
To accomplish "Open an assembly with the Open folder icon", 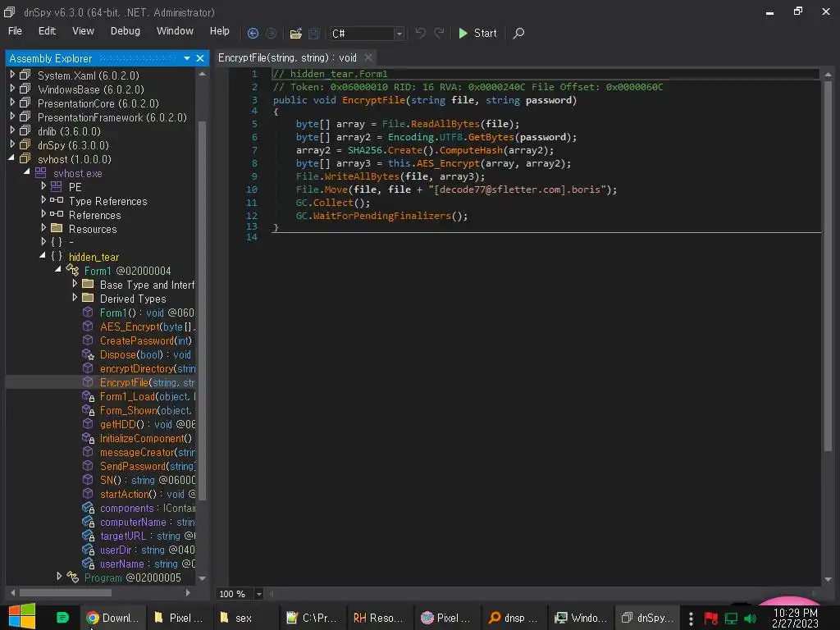I will click(x=295, y=34).
